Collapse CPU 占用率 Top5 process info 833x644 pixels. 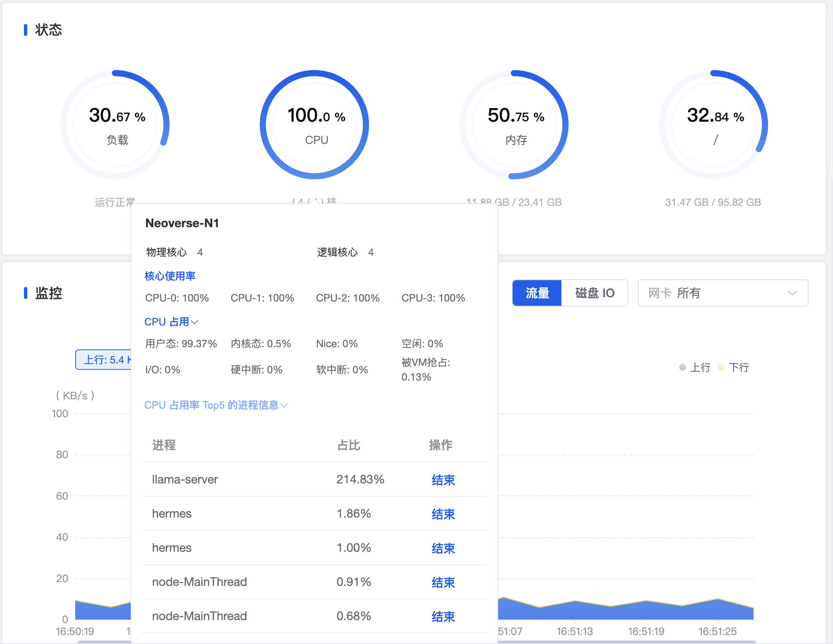pyautogui.click(x=216, y=405)
